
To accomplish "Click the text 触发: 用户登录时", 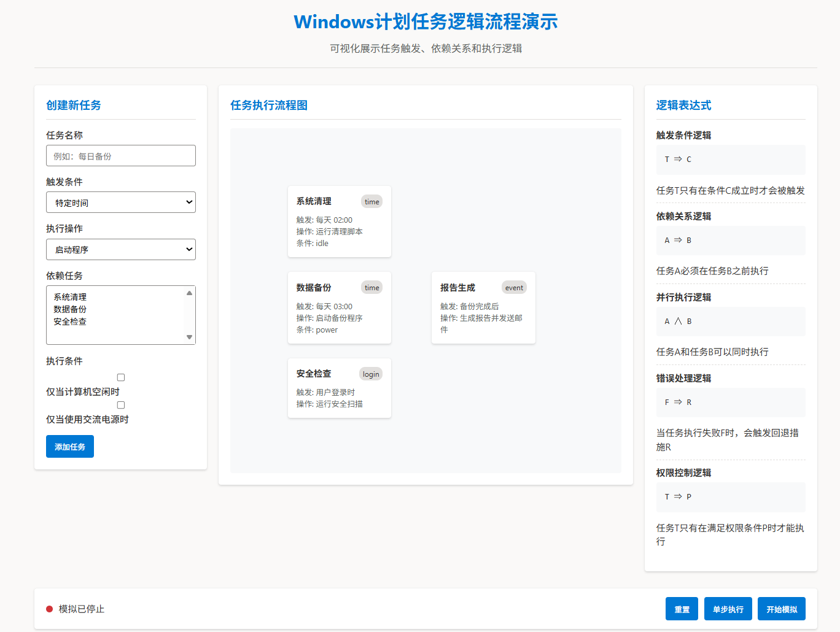I will (325, 392).
